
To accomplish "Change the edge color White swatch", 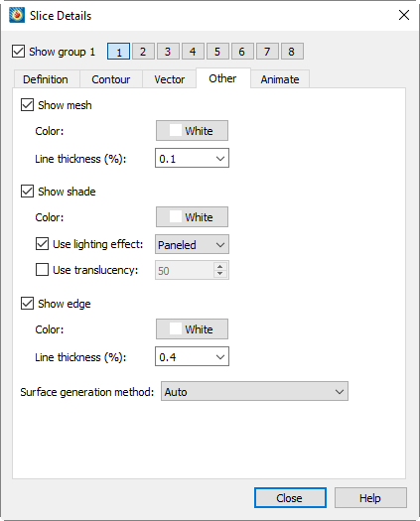I will click(192, 328).
